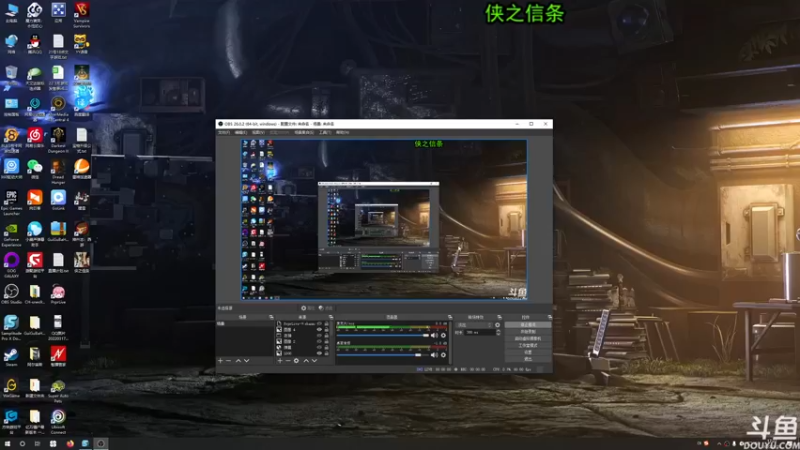The width and height of the screenshot is (800, 450).
Task: Open Tencent QQ penguin desktop icon
Action: pyautogui.click(x=34, y=42)
